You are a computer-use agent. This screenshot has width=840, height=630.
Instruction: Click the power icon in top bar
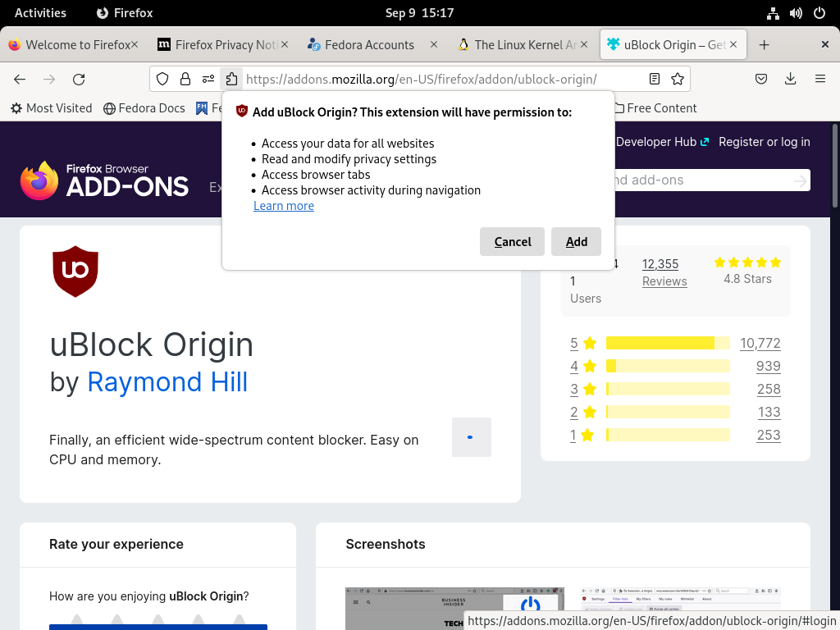pyautogui.click(x=819, y=13)
